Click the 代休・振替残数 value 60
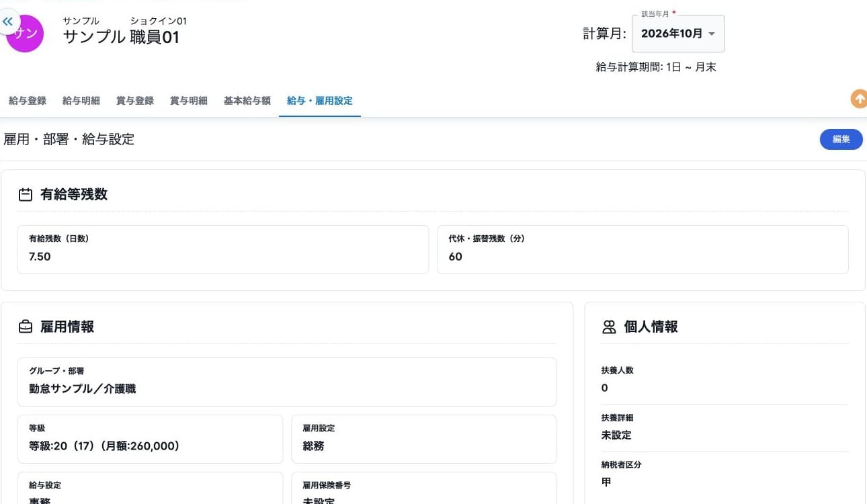Image resolution: width=867 pixels, height=504 pixels. click(456, 257)
